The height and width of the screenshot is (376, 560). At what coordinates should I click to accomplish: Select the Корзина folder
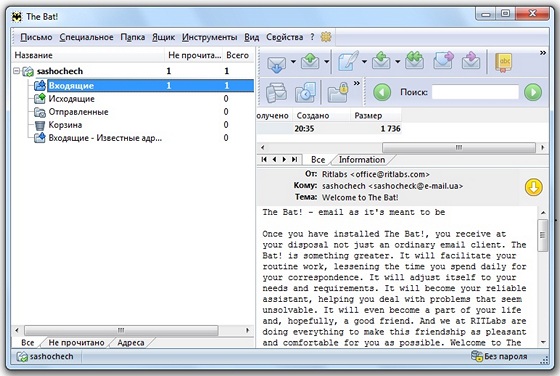click(65, 125)
